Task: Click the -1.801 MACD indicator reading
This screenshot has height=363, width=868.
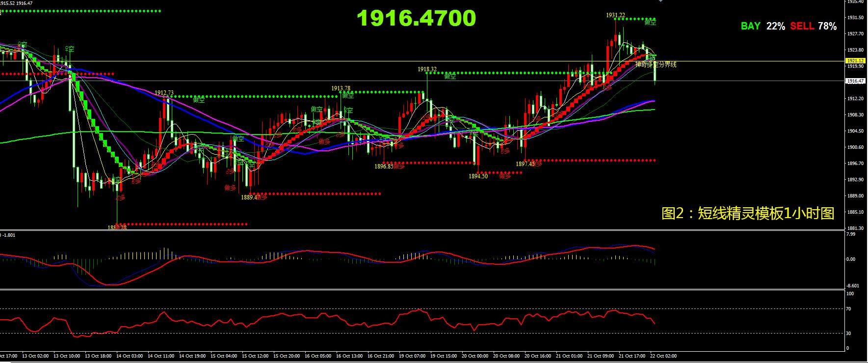Action: (x=9, y=235)
